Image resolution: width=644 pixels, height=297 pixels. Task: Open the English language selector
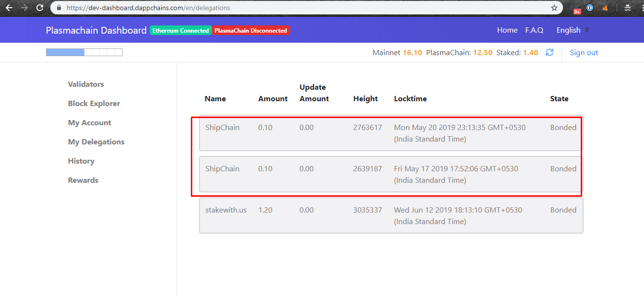(x=572, y=30)
